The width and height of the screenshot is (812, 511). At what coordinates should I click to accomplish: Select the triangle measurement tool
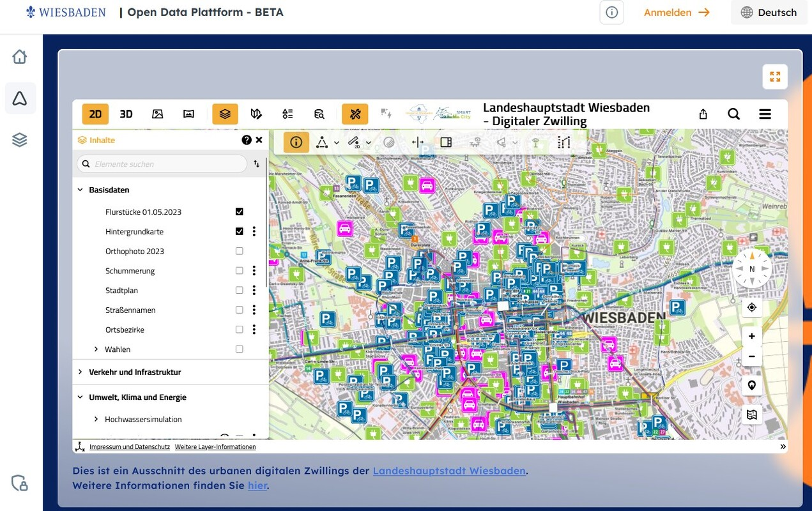(322, 142)
